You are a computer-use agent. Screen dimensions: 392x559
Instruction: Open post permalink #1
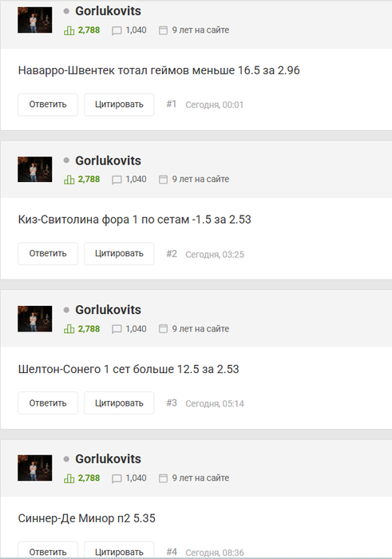pyautogui.click(x=172, y=104)
